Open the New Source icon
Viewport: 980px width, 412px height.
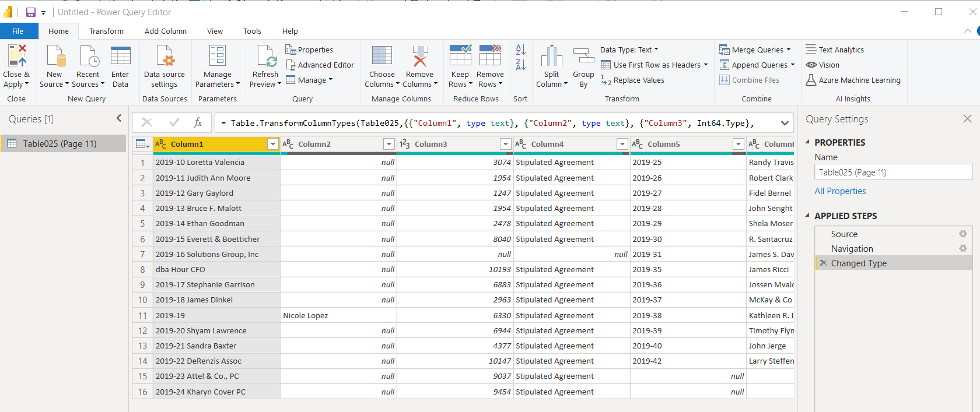(56, 57)
